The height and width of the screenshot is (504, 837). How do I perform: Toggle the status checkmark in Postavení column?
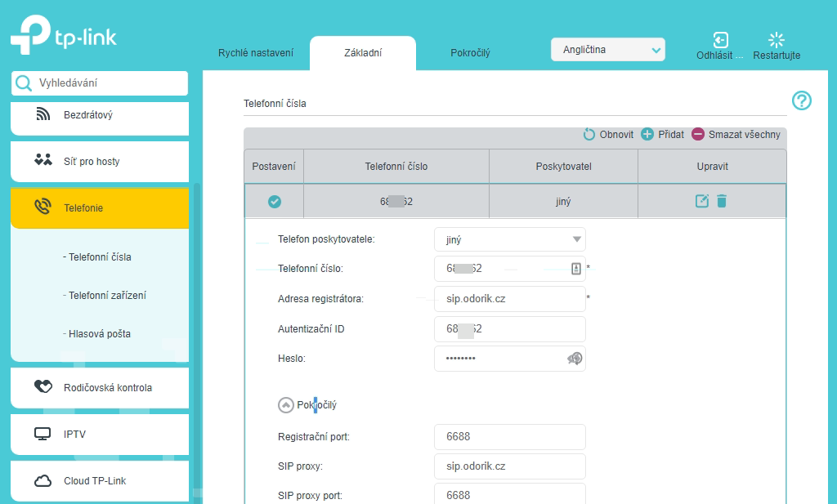(275, 202)
